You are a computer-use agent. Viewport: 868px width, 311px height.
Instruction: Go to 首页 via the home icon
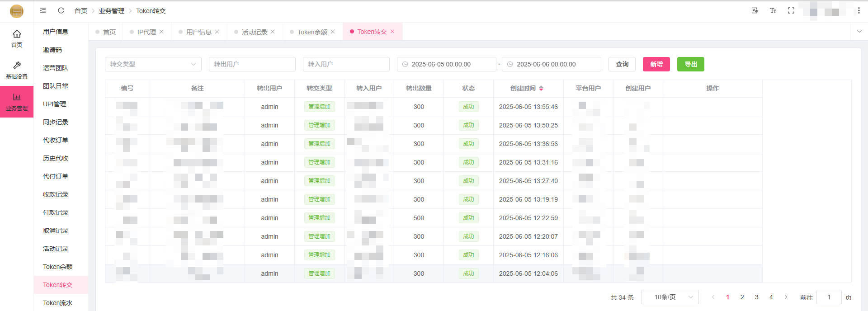coord(17,38)
